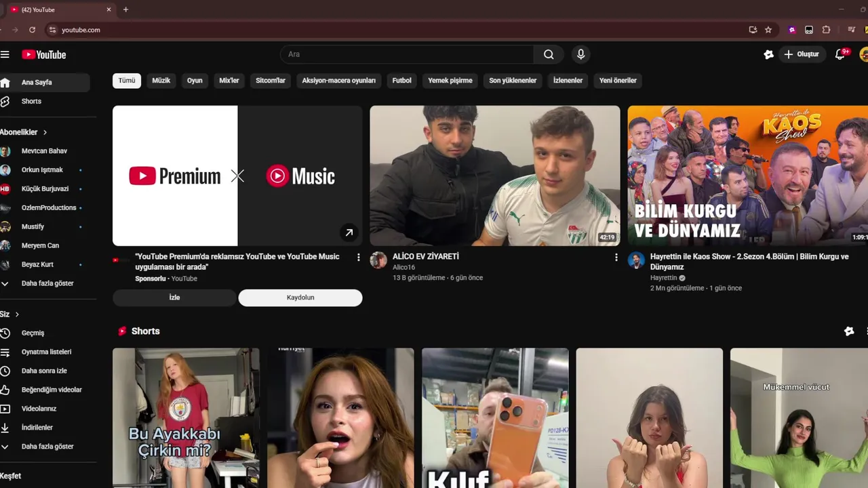Open options menu for YouTube Premium ad
Image resolution: width=868 pixels, height=488 pixels.
coord(358,258)
